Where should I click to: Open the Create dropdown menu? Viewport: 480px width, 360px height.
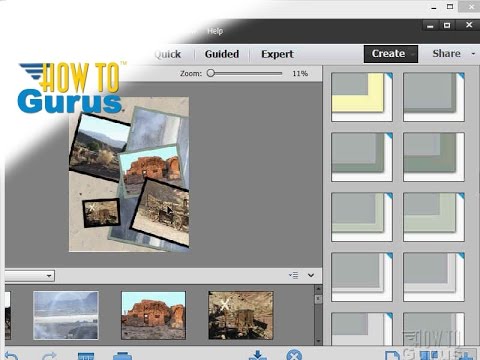tap(391, 54)
